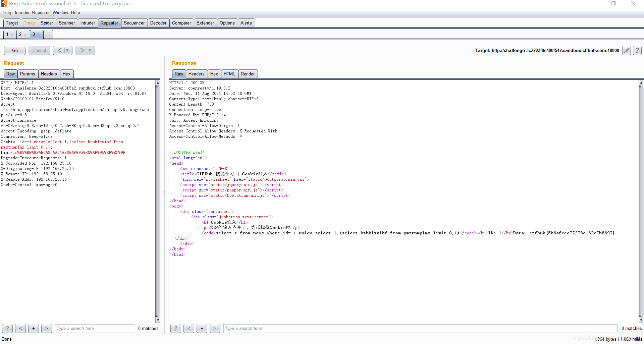This screenshot has width=644, height=344.
Task: Go to previous match in request search
Action: tap(20, 329)
